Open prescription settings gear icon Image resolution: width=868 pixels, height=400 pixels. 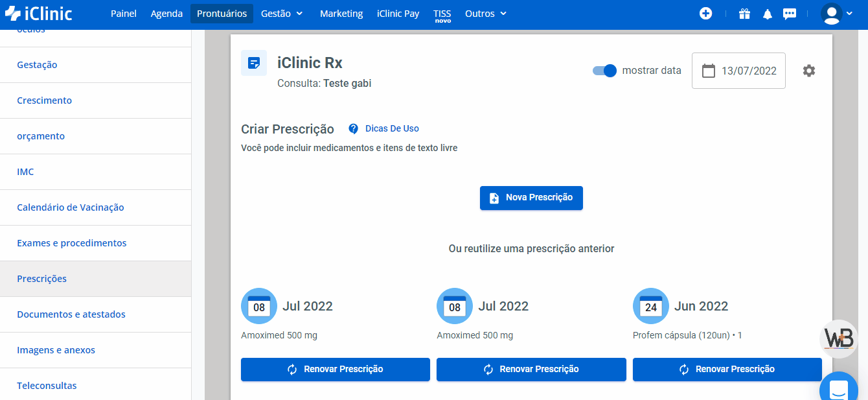(x=809, y=71)
